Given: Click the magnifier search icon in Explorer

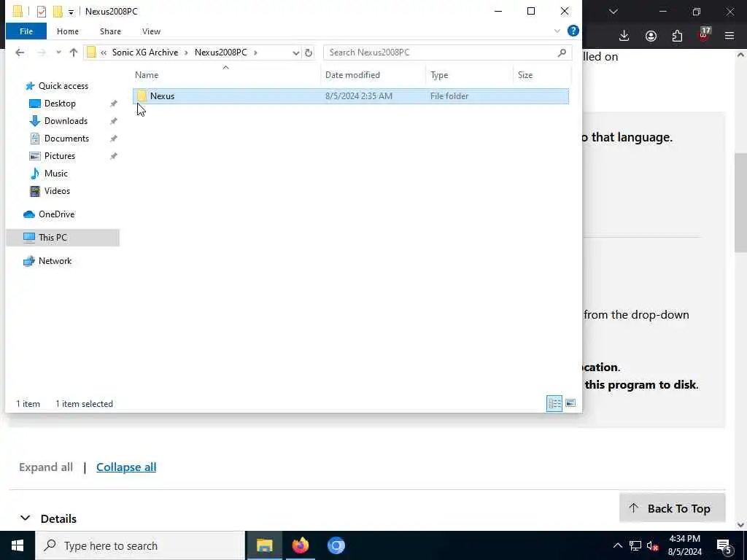Looking at the screenshot, I should [562, 52].
